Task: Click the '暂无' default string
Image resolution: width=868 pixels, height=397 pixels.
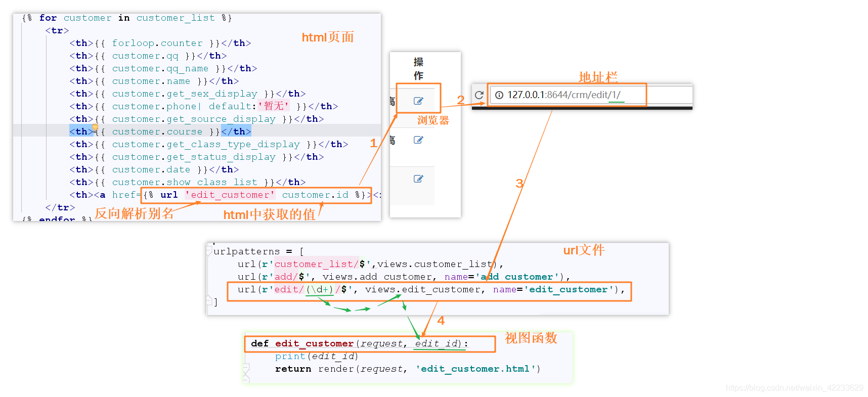Action: coord(274,106)
